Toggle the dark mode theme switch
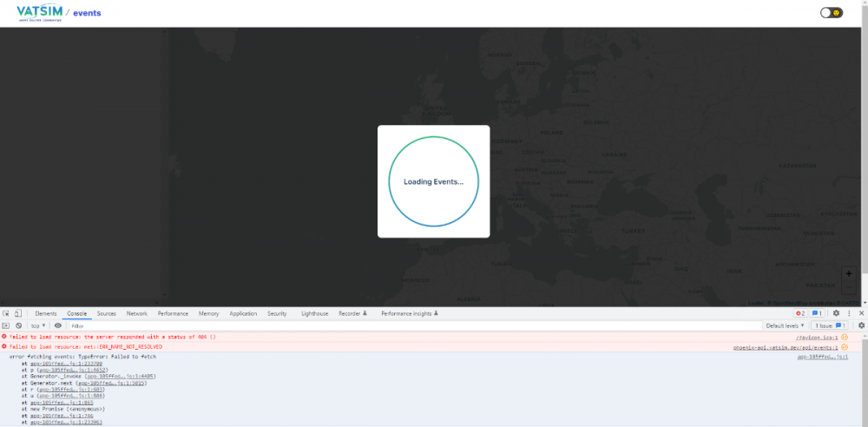 point(831,13)
